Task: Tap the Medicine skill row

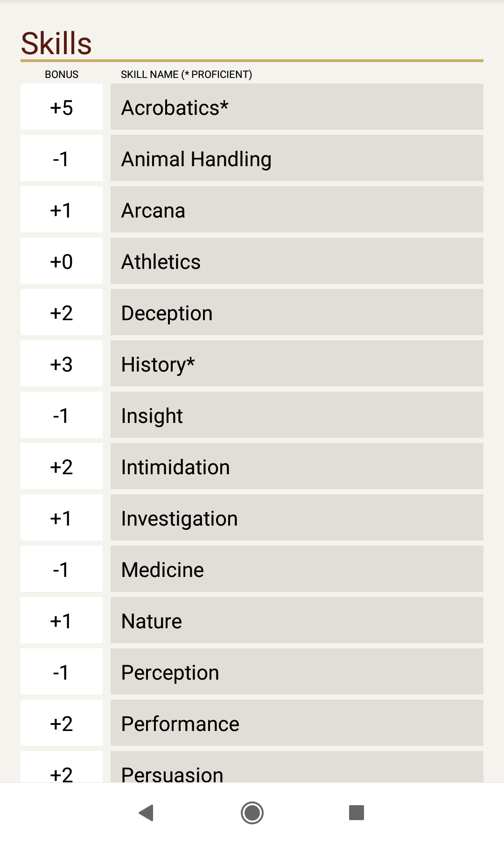Action: (x=297, y=569)
